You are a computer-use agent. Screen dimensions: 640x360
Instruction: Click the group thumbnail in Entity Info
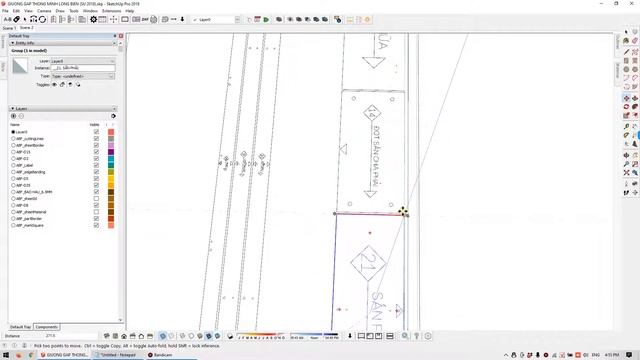pos(20,65)
